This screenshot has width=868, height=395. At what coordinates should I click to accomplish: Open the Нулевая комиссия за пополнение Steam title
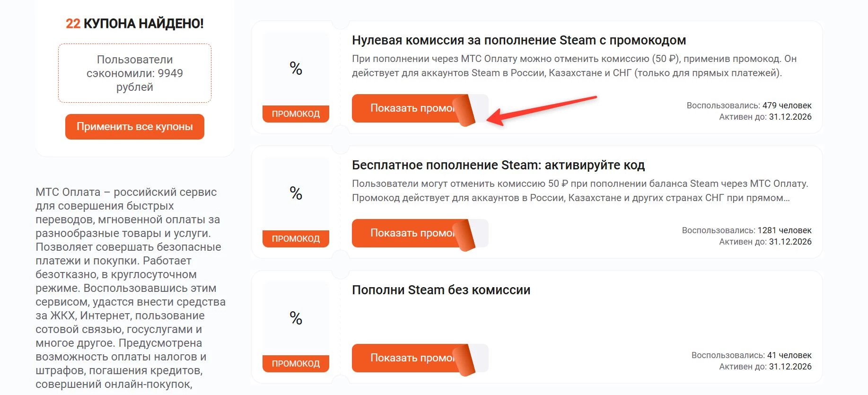coord(519,40)
